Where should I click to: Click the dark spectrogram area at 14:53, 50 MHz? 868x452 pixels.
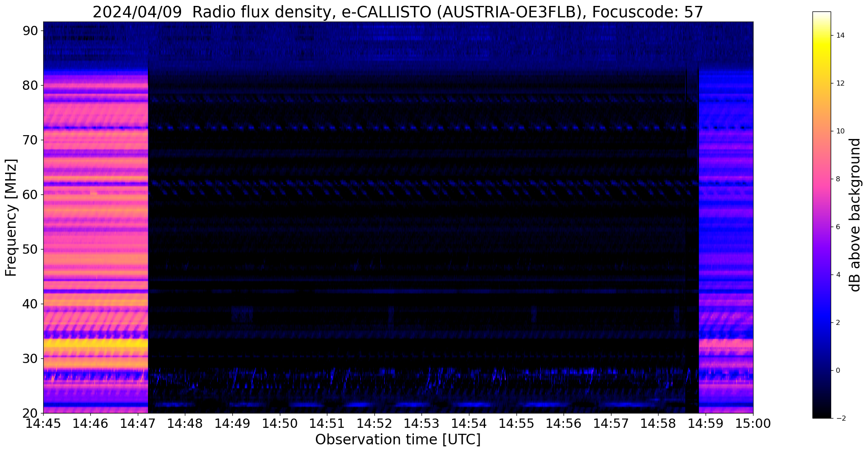pos(421,249)
